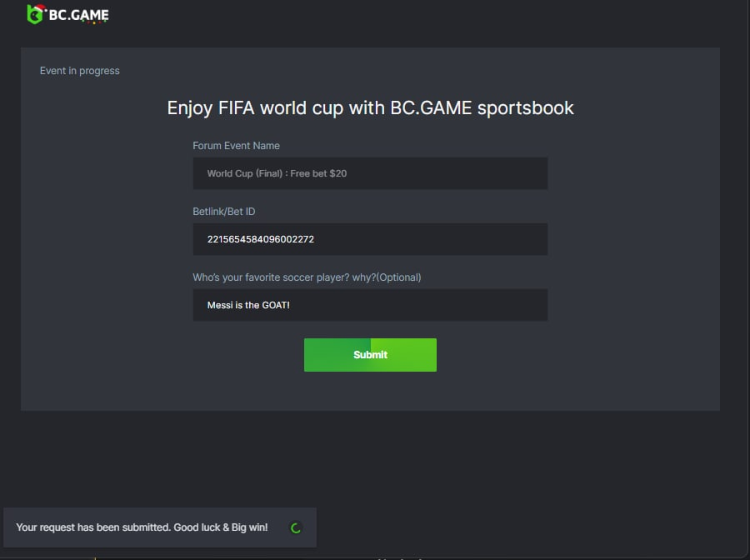Viewport: 750px width, 560px height.
Task: Click the "Betlink/Bet ID" label
Action: 224,212
